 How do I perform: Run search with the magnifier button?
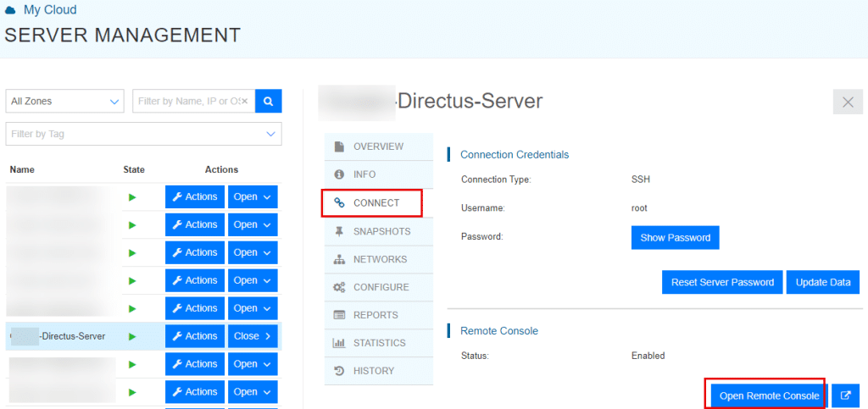click(x=269, y=101)
